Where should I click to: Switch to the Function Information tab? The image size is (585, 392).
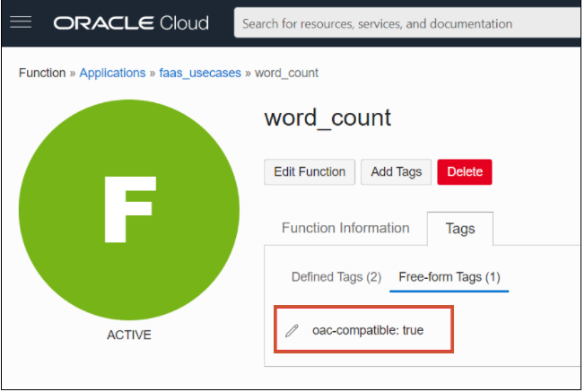pyautogui.click(x=345, y=228)
